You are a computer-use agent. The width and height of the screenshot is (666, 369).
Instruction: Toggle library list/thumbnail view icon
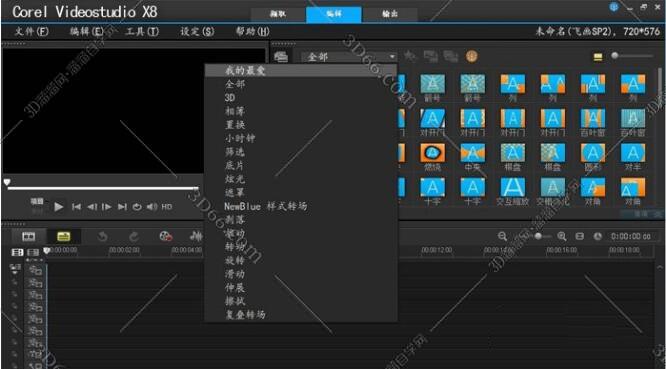click(598, 57)
